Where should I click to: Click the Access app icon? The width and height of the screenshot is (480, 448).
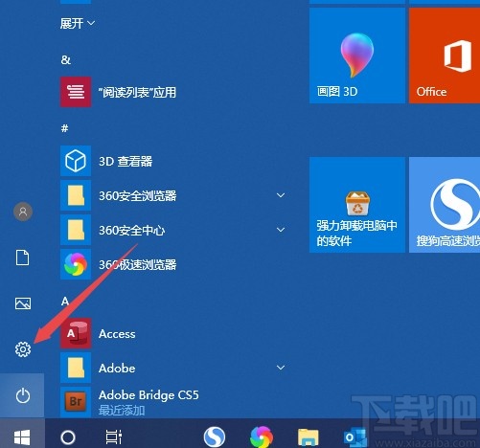(x=76, y=333)
